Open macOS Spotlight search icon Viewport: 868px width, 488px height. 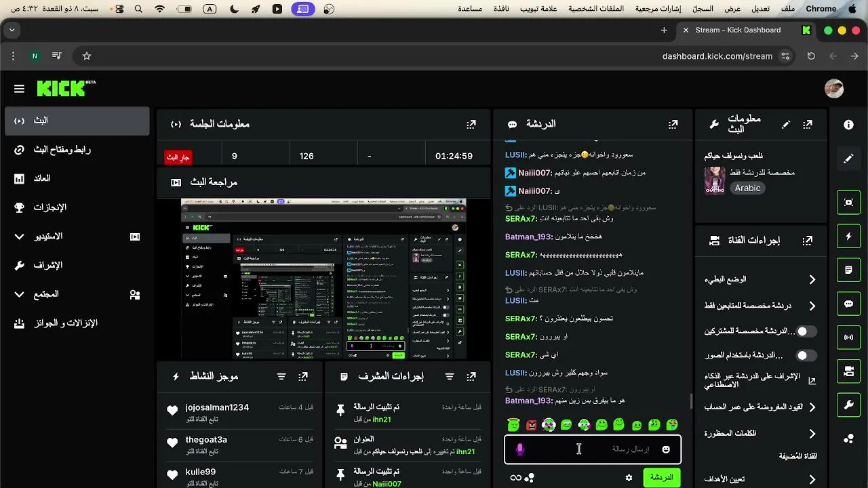point(138,9)
